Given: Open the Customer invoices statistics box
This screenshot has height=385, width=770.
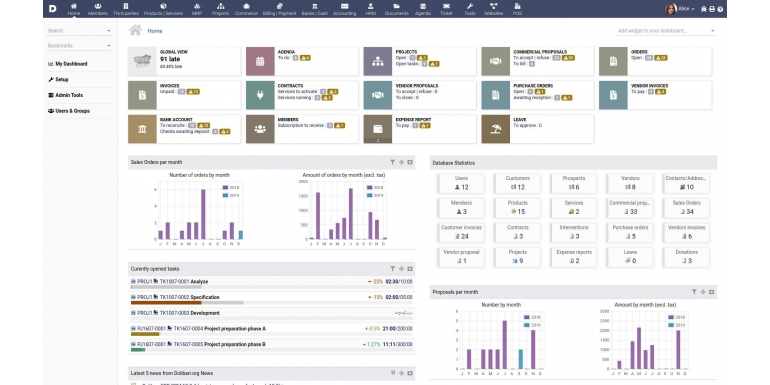Looking at the screenshot, I should (461, 232).
